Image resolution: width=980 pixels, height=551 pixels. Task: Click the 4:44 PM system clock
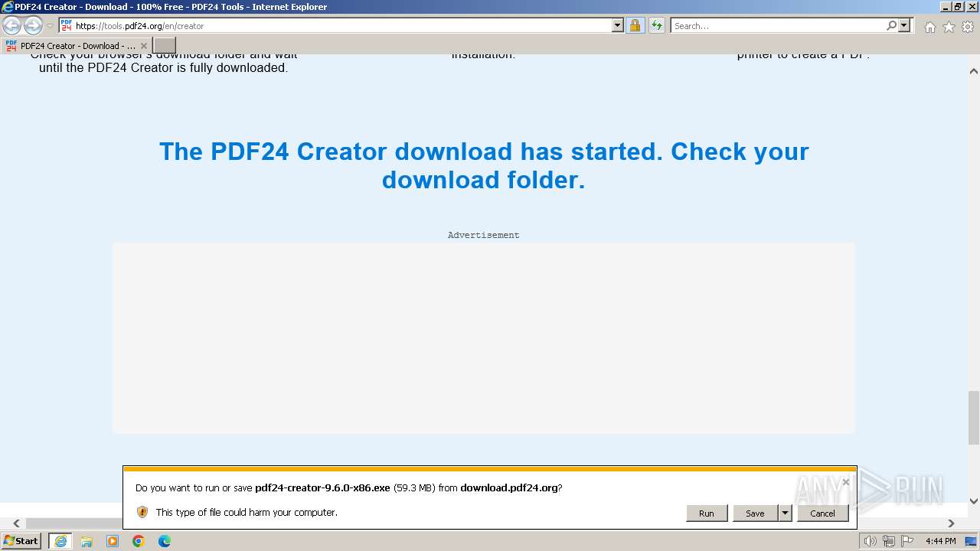tap(940, 541)
